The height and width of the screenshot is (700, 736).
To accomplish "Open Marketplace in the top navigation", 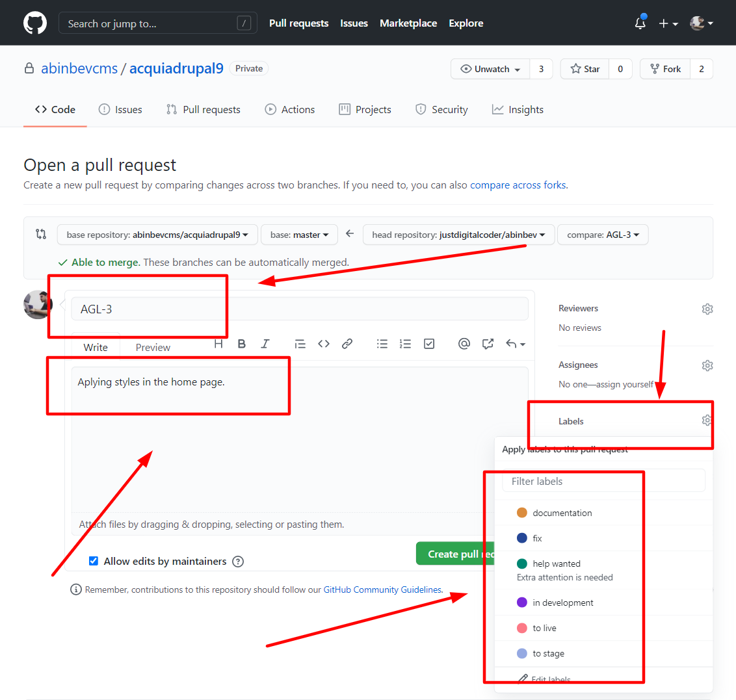I will coord(408,23).
